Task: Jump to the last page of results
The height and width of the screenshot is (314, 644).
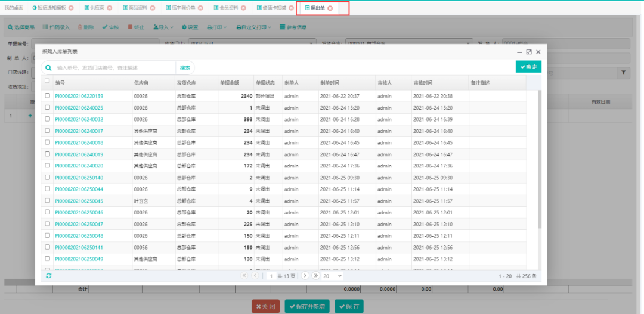Action: click(x=315, y=276)
